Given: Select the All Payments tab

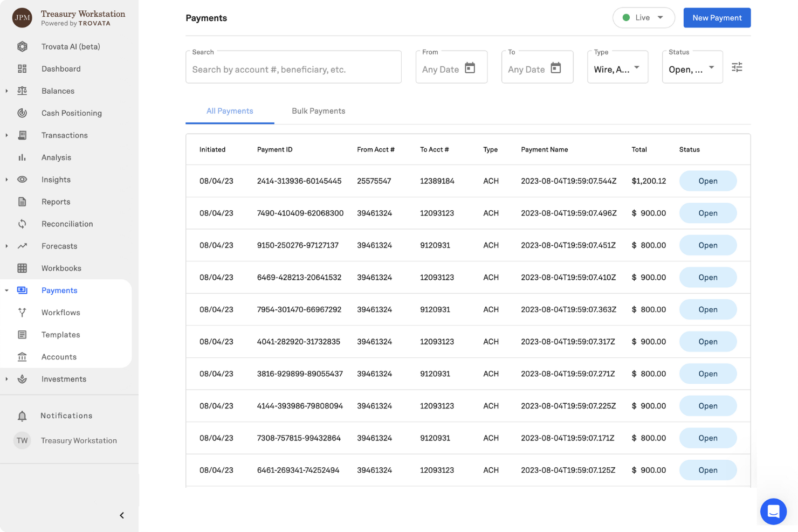Looking at the screenshot, I should pos(230,111).
